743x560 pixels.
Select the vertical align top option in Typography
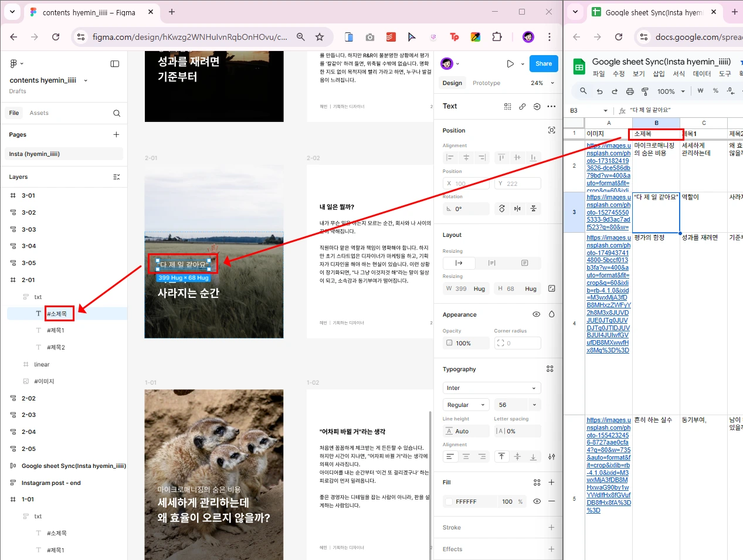pos(501,456)
